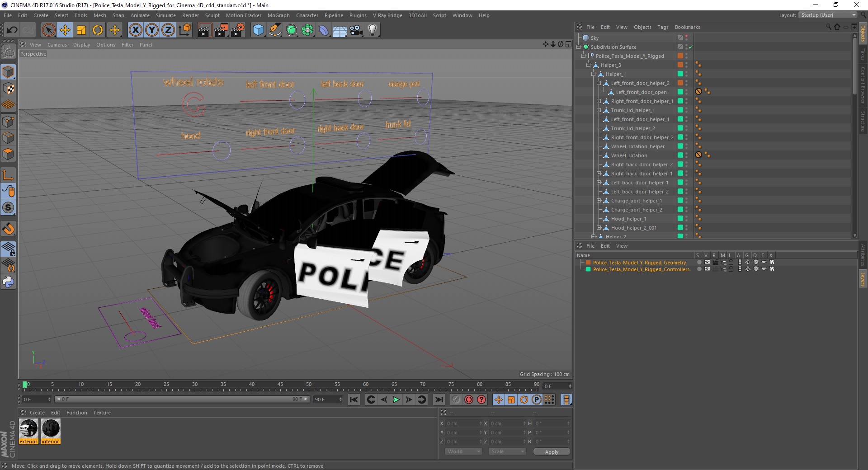Go to end of animation
868x470 pixels.
439,399
